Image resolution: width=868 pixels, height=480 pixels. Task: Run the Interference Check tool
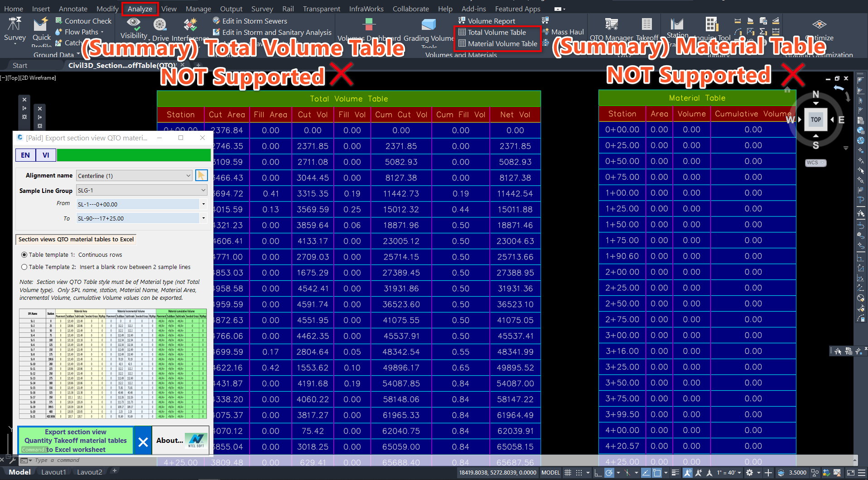click(x=190, y=30)
